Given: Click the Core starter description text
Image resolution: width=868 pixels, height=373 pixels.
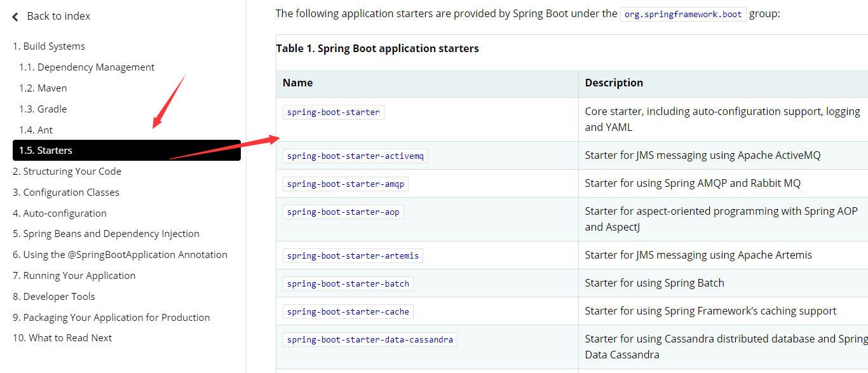Looking at the screenshot, I should pyautogui.click(x=722, y=119).
